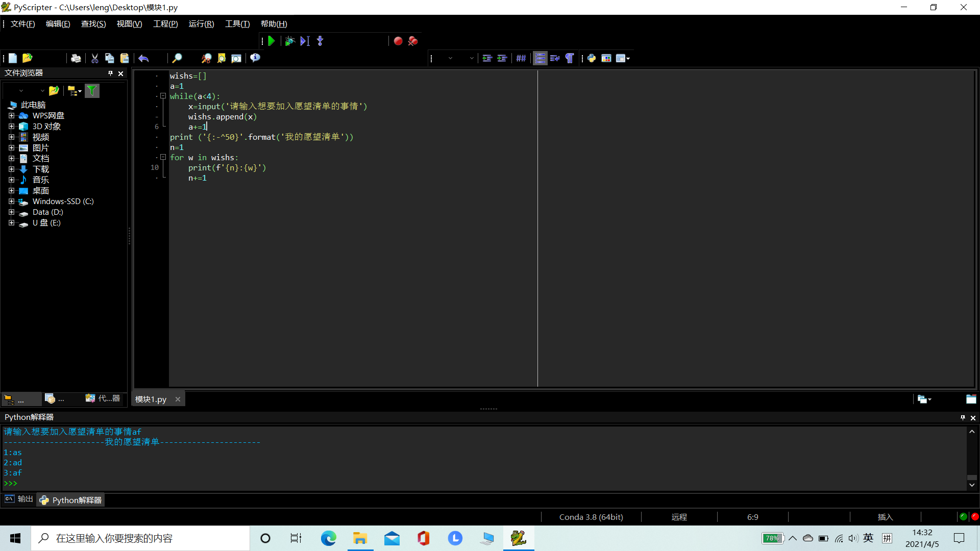980x551 pixels.
Task: Expand the 文档 folder in file browser
Action: pyautogui.click(x=11, y=159)
